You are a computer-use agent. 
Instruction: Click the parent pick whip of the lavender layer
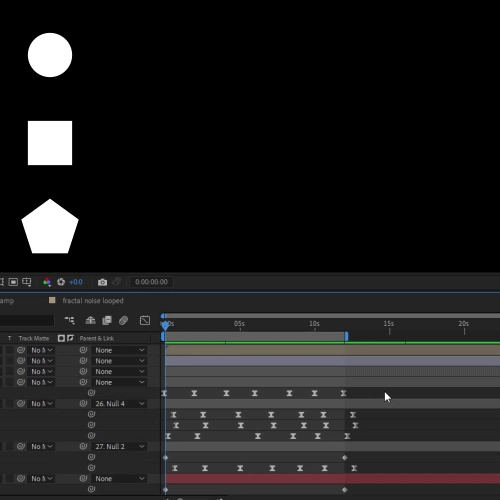coord(83,361)
